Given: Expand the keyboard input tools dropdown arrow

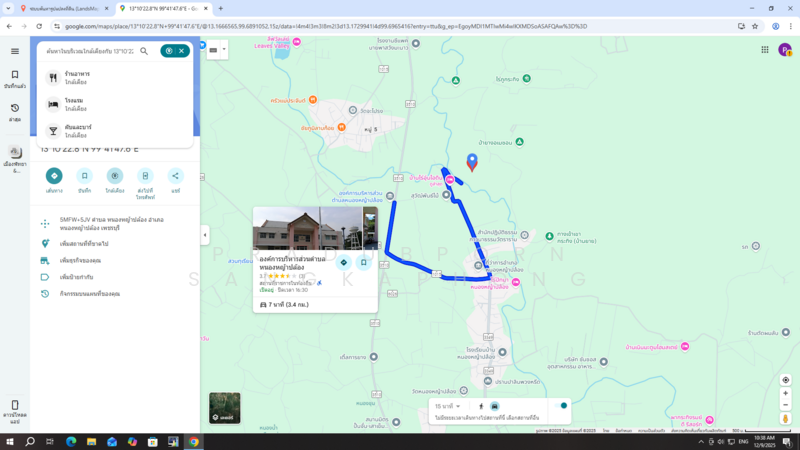Looking at the screenshot, I should point(224,49).
